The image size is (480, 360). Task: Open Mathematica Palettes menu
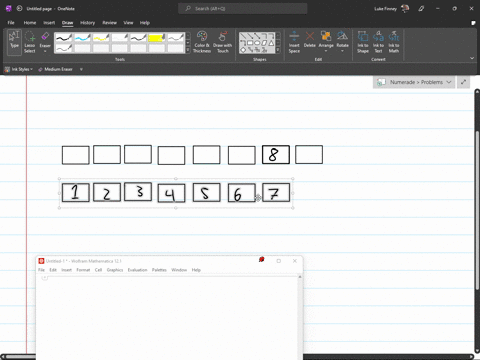(x=159, y=270)
